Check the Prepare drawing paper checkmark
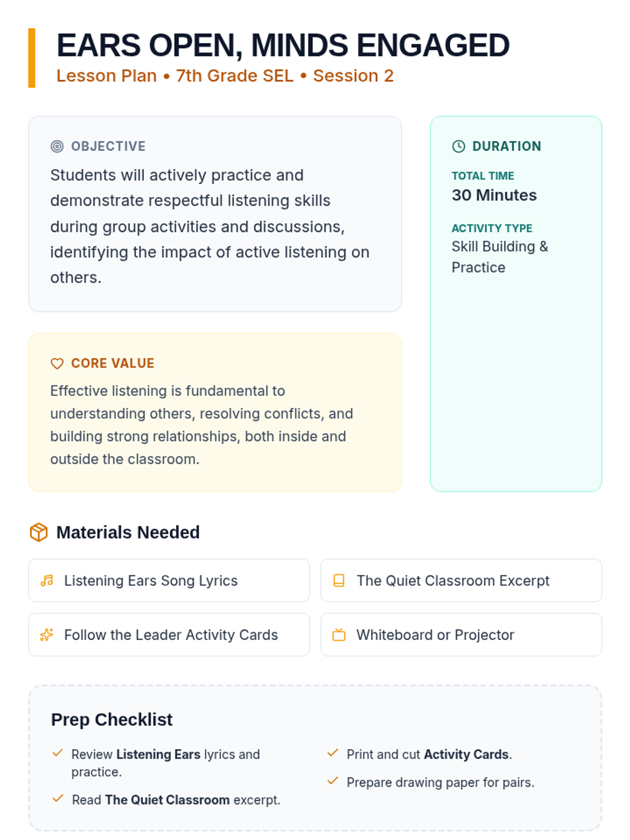This screenshot has width=630, height=840. point(332,781)
